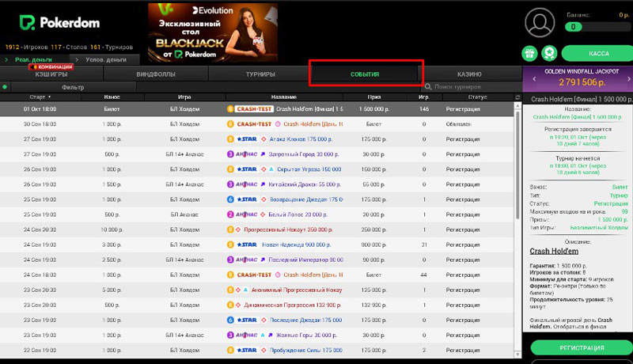Open the События tab

click(x=364, y=74)
